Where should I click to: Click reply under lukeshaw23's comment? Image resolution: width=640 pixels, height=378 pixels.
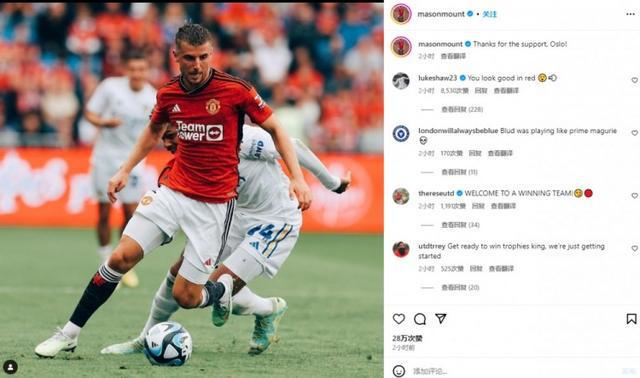click(x=481, y=91)
